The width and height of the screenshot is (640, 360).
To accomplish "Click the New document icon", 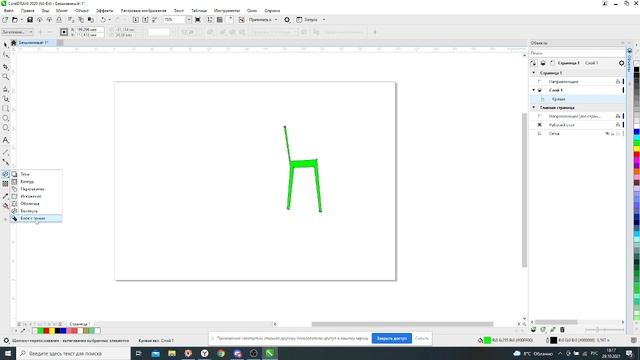I will pyautogui.click(x=5, y=20).
